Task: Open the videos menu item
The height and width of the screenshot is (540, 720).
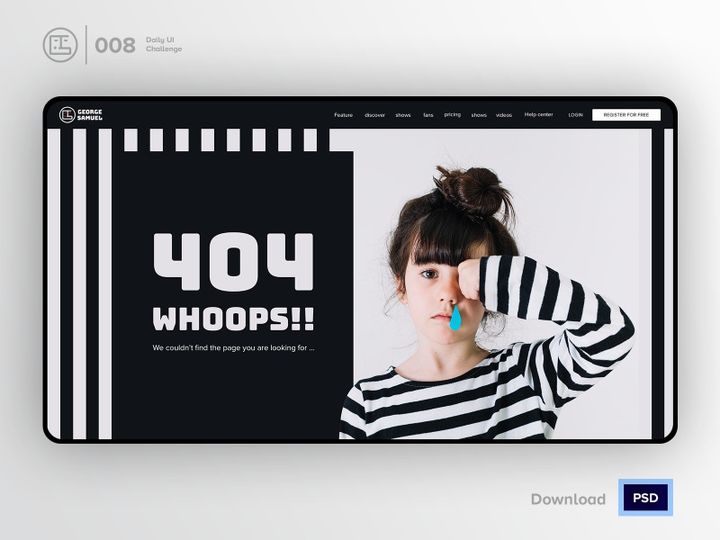Action: (504, 115)
